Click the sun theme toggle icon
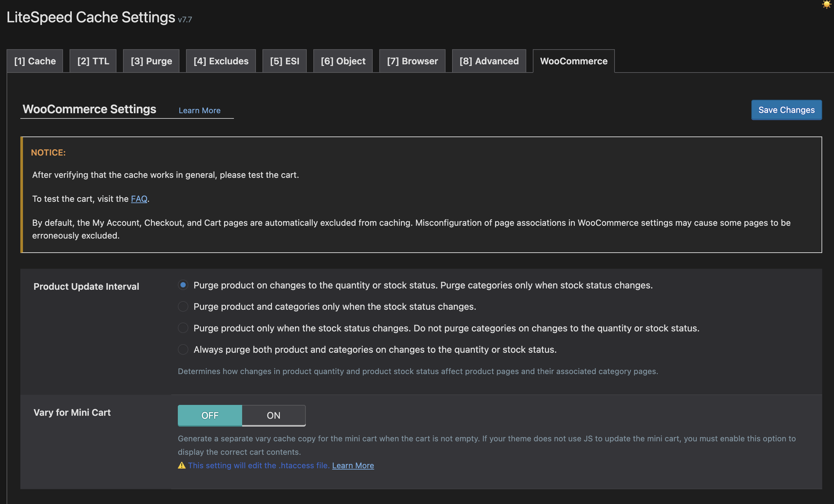The height and width of the screenshot is (504, 834). [x=826, y=4]
